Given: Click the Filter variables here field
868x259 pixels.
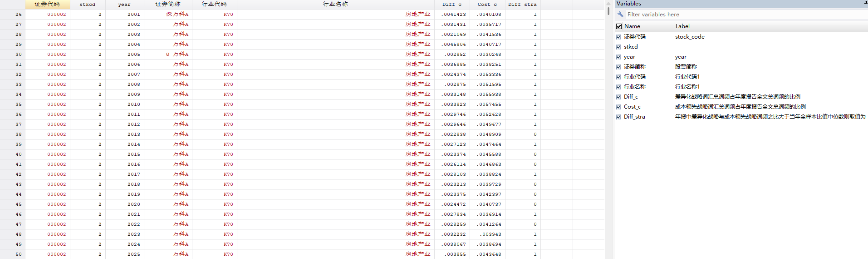Looking at the screenshot, I should coord(746,15).
